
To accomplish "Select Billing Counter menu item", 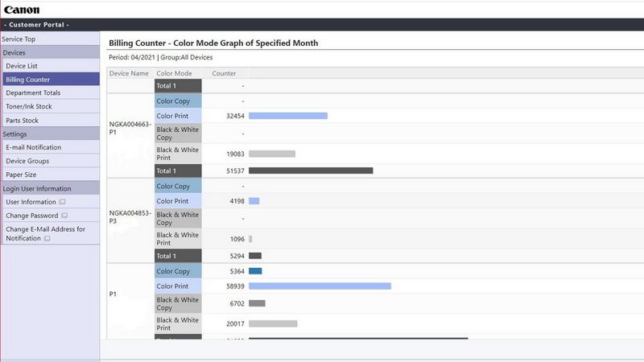I will tap(27, 80).
